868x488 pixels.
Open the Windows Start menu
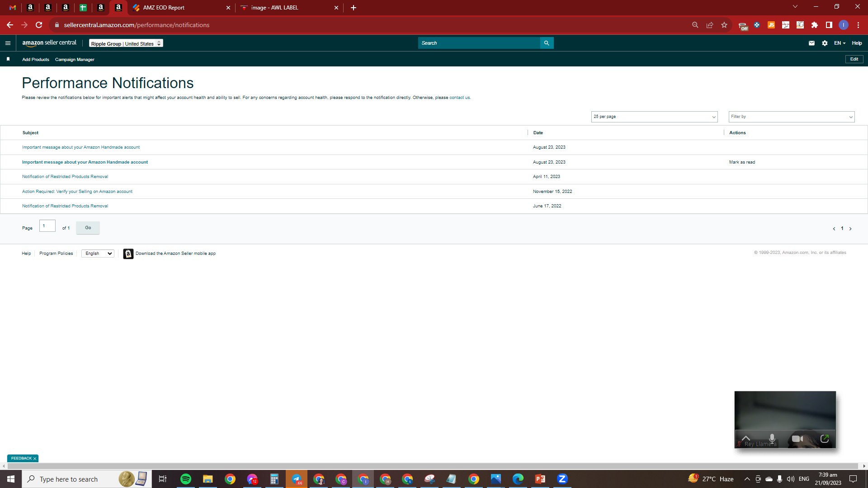tap(11, 479)
